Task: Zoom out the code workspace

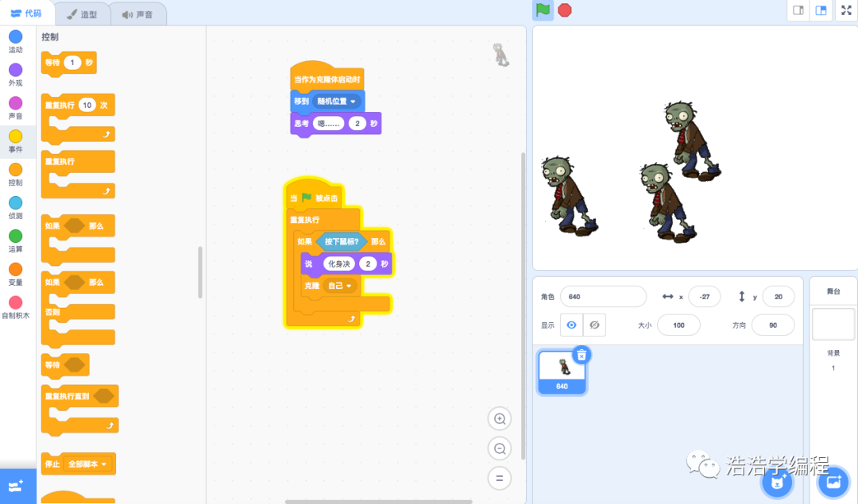Action: [x=500, y=448]
